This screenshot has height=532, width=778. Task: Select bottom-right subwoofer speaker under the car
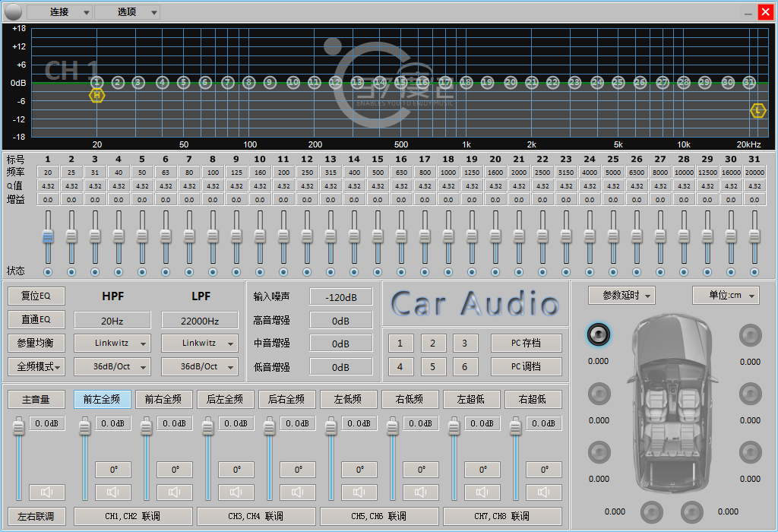(692, 512)
